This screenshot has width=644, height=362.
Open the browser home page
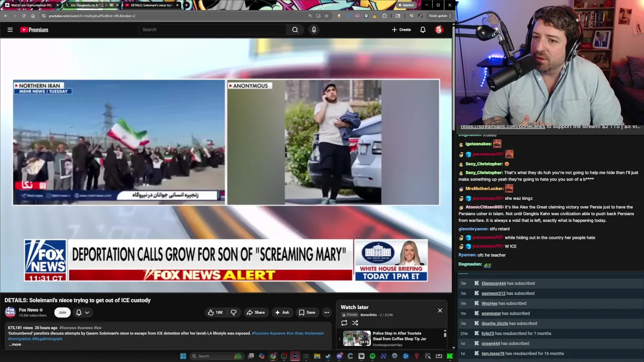[x=33, y=16]
